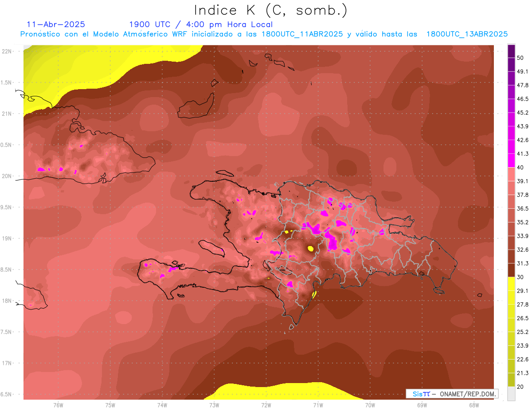This screenshot has height=411, width=532.
Task: Click the '22N' latitude axis label
Action: point(7,51)
